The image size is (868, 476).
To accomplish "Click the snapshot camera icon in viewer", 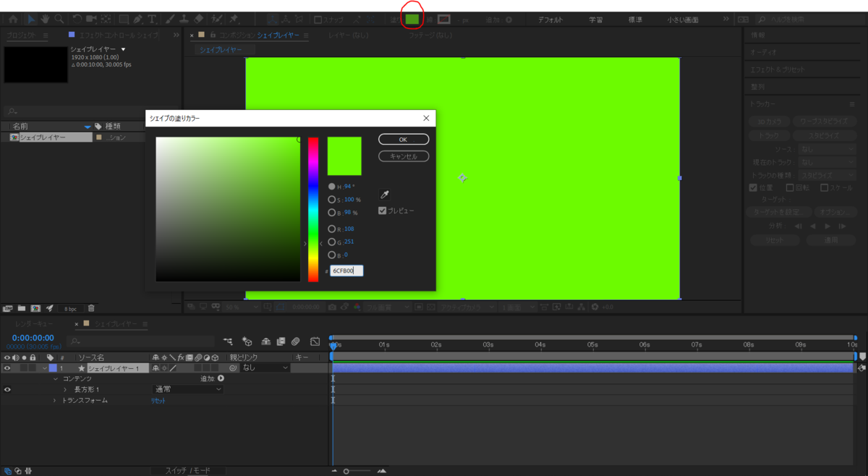I will (x=332, y=307).
